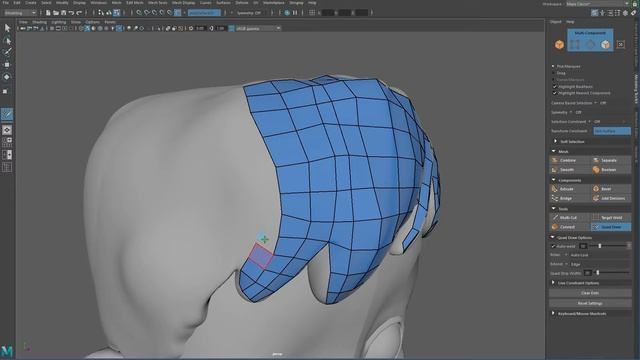
Task: Toggle Highlight Nearest Component checkbox
Action: pyautogui.click(x=554, y=93)
